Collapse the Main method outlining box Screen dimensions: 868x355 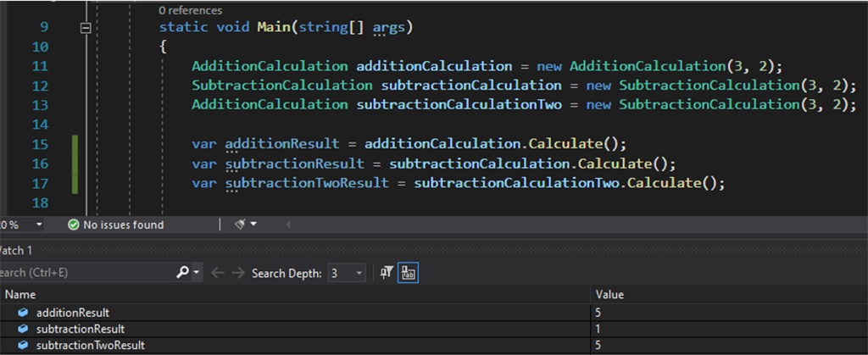pos(85,27)
